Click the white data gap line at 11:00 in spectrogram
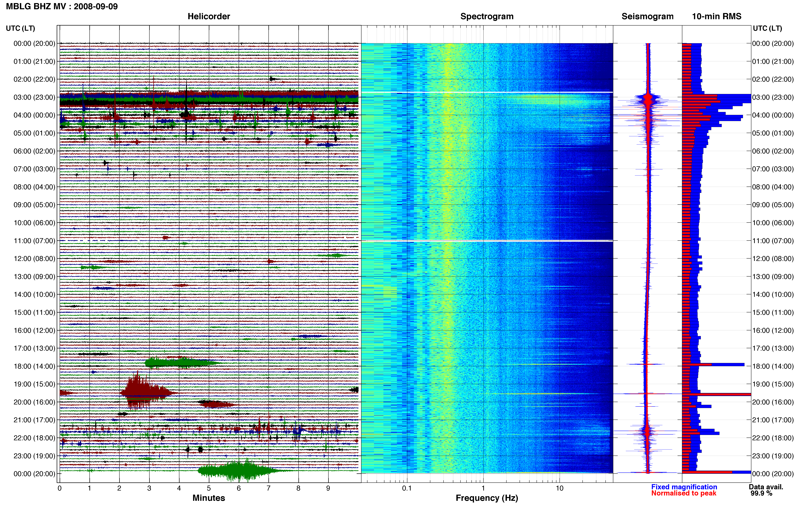The image size is (812, 508). [x=487, y=241]
